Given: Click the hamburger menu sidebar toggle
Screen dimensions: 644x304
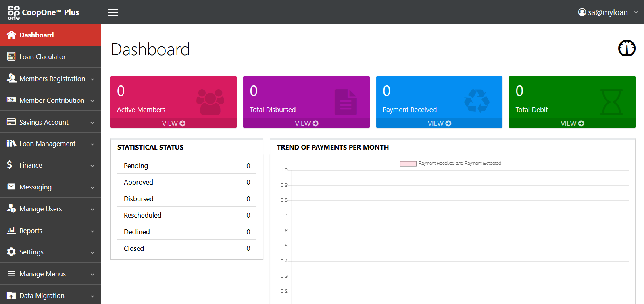Looking at the screenshot, I should point(113,12).
